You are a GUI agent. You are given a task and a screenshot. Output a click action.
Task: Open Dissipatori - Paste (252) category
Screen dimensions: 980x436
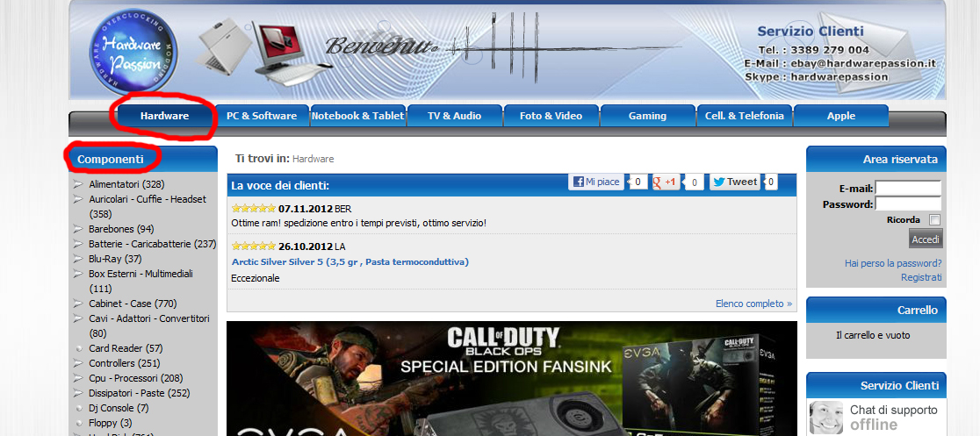click(x=140, y=393)
